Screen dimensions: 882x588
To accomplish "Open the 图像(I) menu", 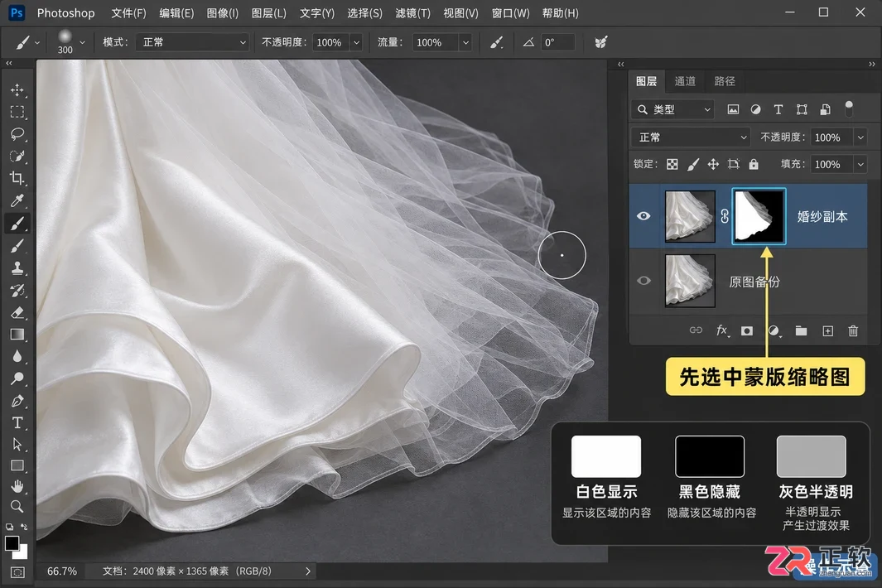I will point(222,13).
